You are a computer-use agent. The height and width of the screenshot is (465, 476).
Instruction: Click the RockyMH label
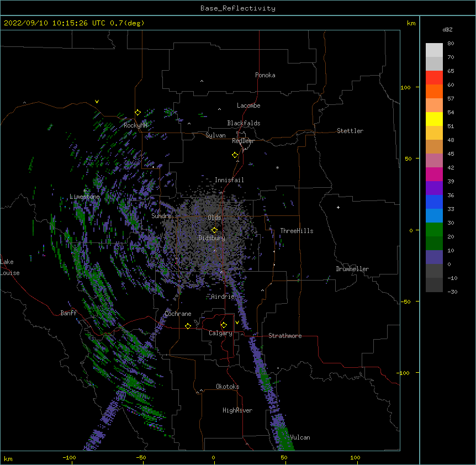135,125
